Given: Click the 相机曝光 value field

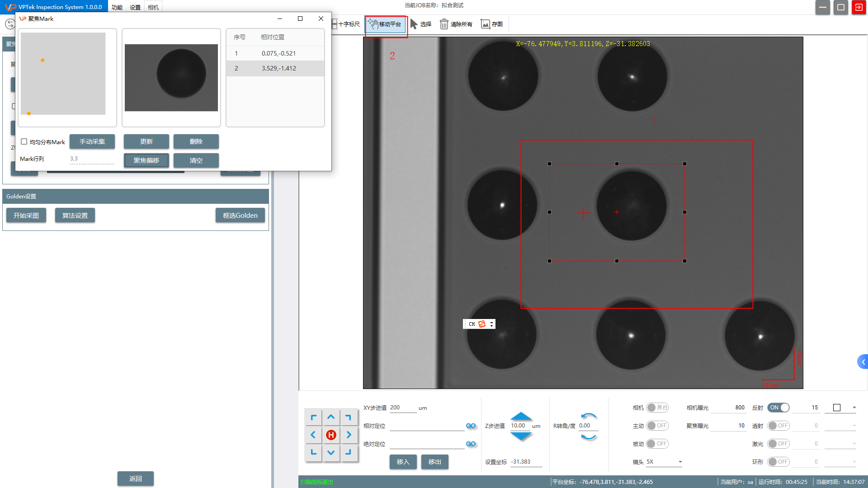Looking at the screenshot, I should pos(728,408).
